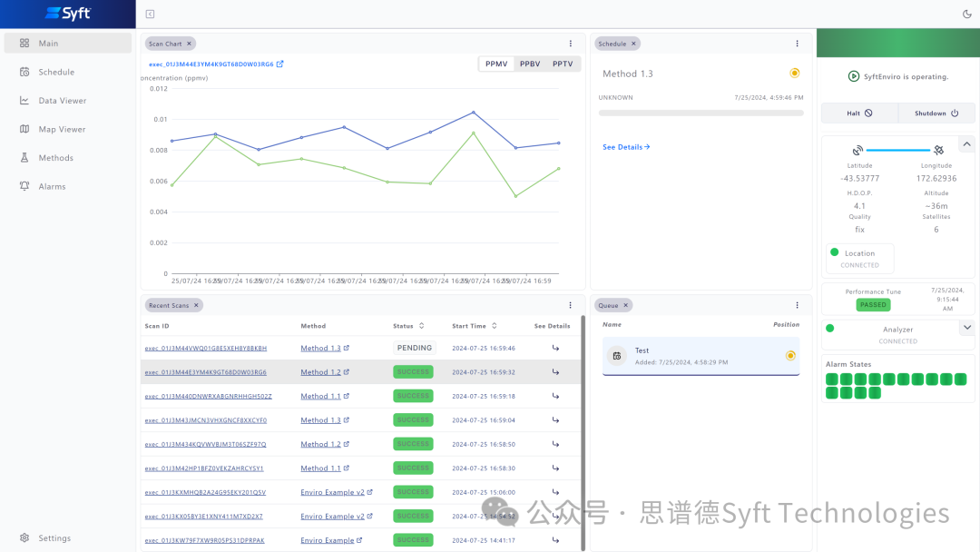
Task: Switch chart units to PPMV
Action: [496, 64]
